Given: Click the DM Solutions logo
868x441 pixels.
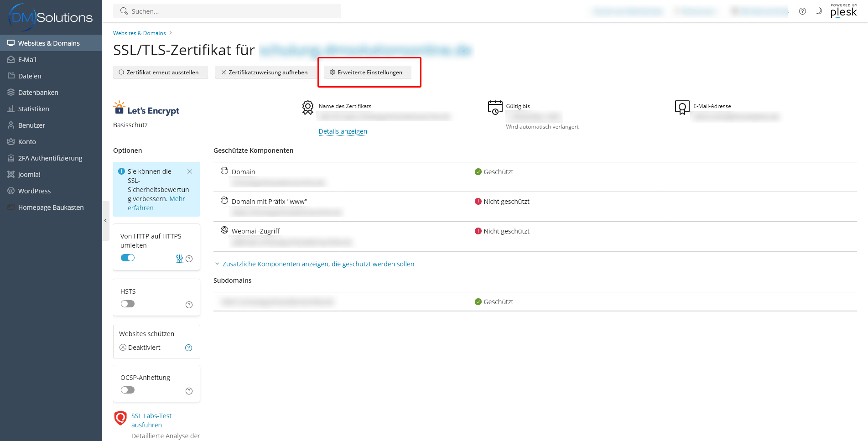Looking at the screenshot, I should (51, 17).
